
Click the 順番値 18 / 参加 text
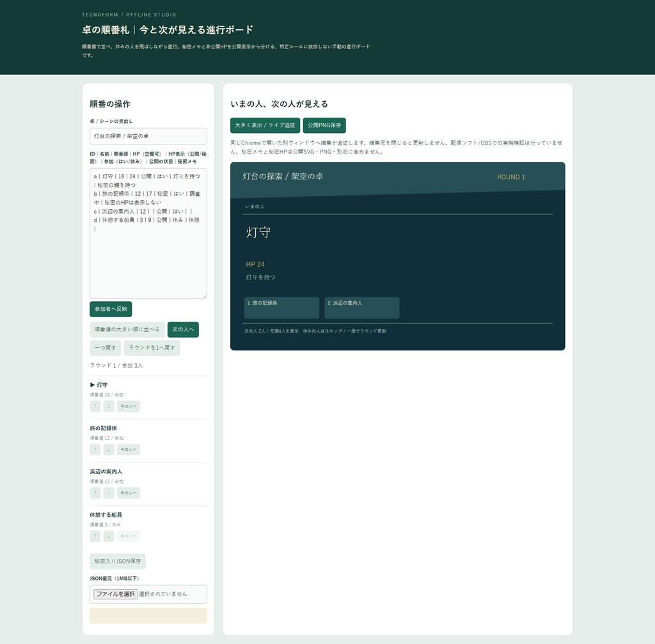click(x=107, y=395)
